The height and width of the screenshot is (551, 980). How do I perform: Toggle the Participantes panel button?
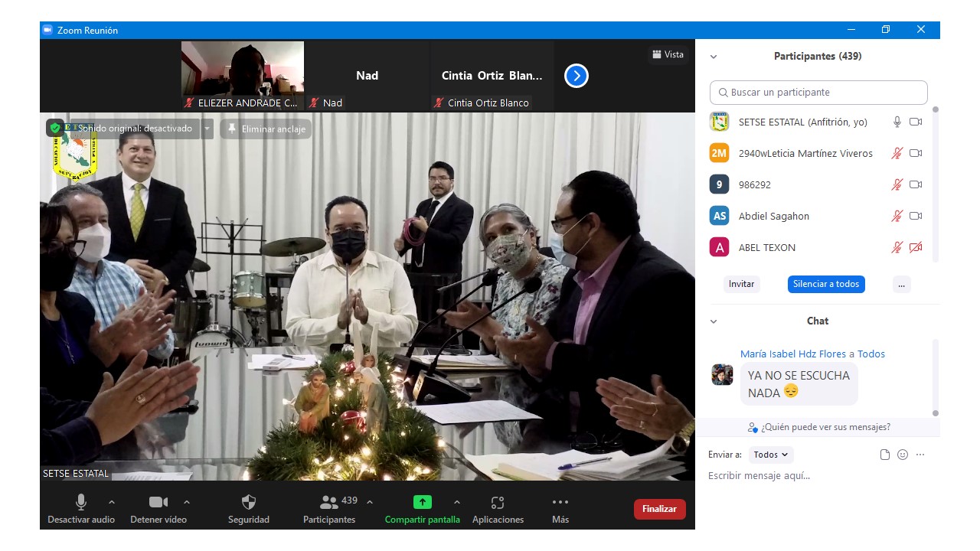coord(329,509)
